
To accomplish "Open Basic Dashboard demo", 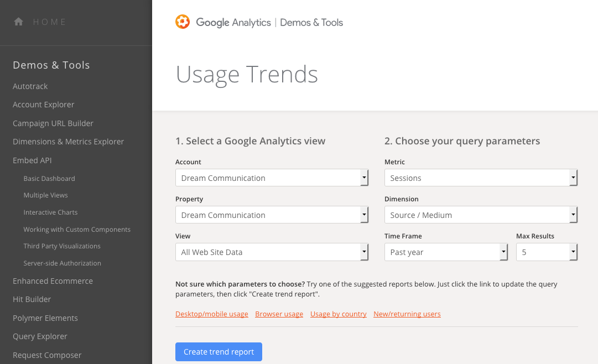I will click(49, 179).
